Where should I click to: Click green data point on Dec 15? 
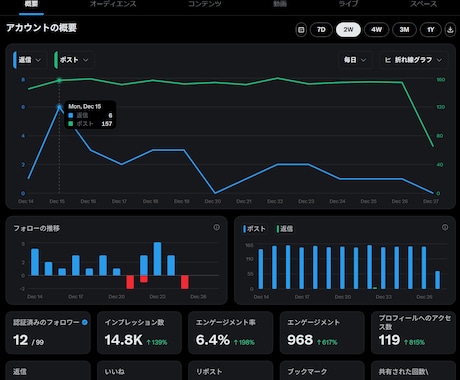(x=59, y=80)
